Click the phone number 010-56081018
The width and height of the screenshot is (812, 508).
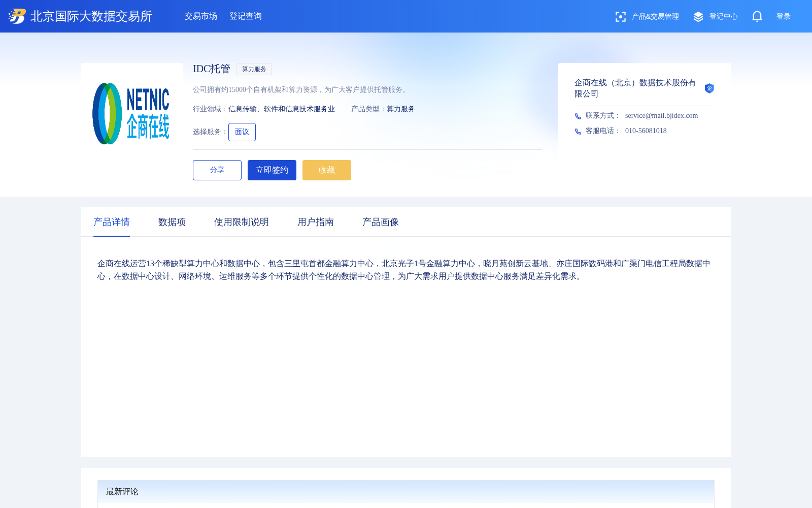pos(646,131)
